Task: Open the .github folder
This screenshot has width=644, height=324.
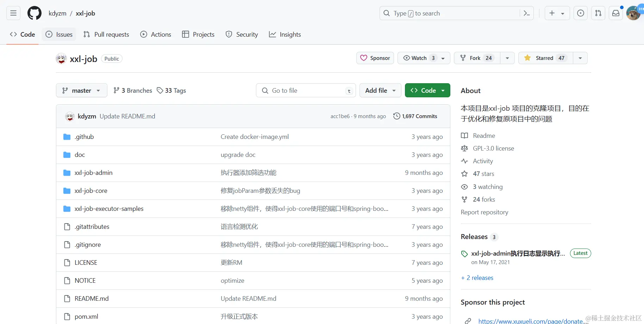Action: click(x=84, y=137)
